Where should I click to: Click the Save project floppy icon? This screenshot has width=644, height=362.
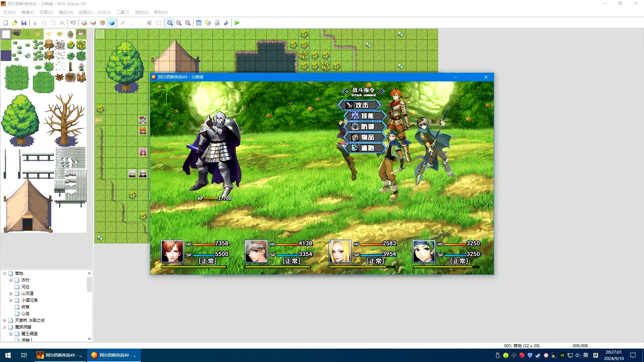pos(24,23)
